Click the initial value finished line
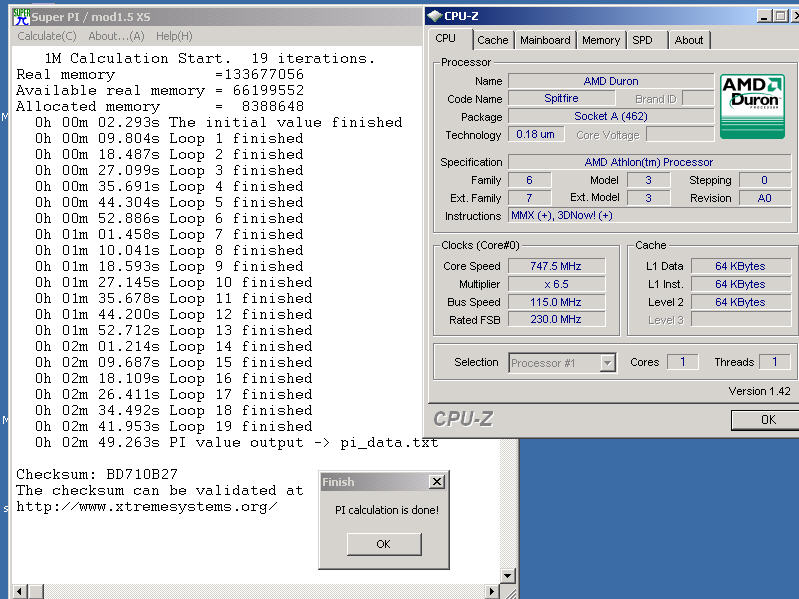The height and width of the screenshot is (599, 799). coord(219,122)
